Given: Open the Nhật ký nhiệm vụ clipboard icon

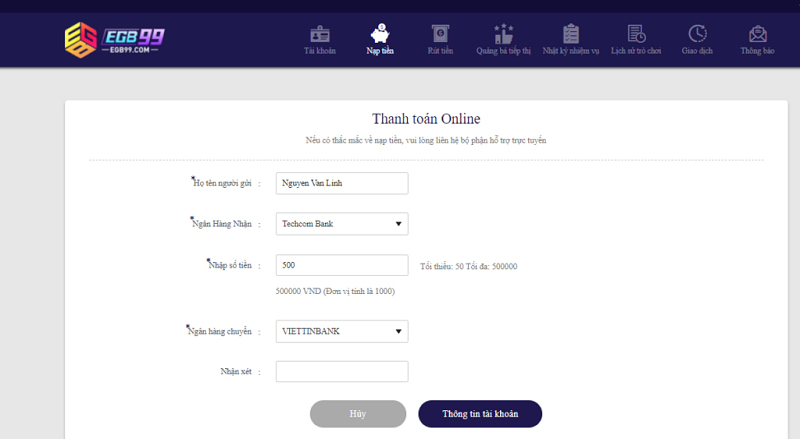Looking at the screenshot, I should 571,33.
